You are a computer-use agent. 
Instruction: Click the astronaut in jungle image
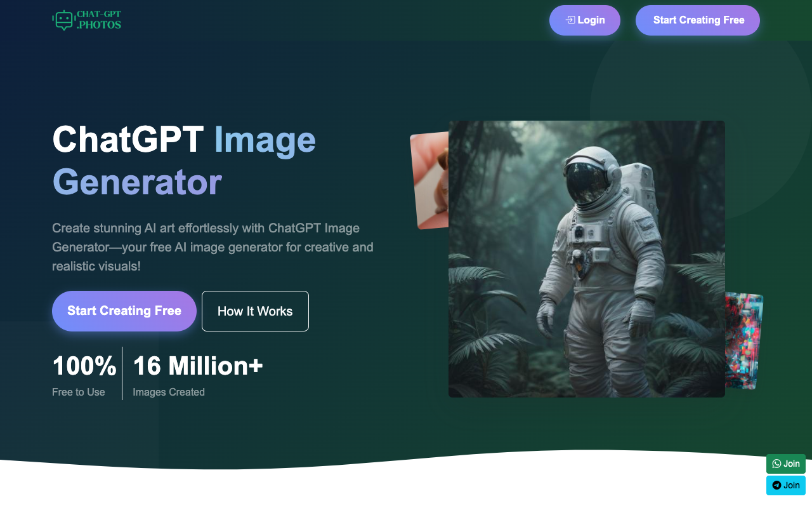tap(587, 259)
